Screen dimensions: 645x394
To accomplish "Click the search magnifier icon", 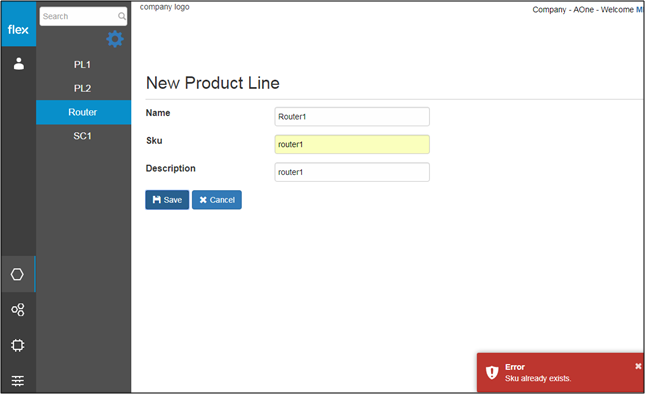I will [x=122, y=16].
